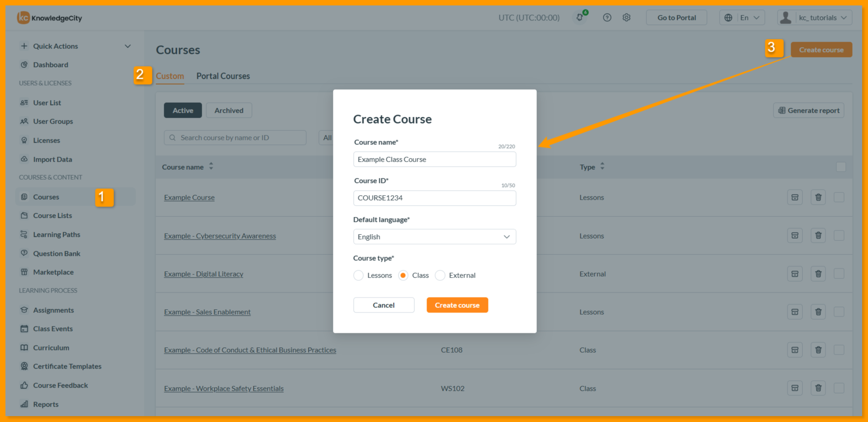Open Learning Paths in sidebar
This screenshot has height=422, width=868.
pos(56,235)
